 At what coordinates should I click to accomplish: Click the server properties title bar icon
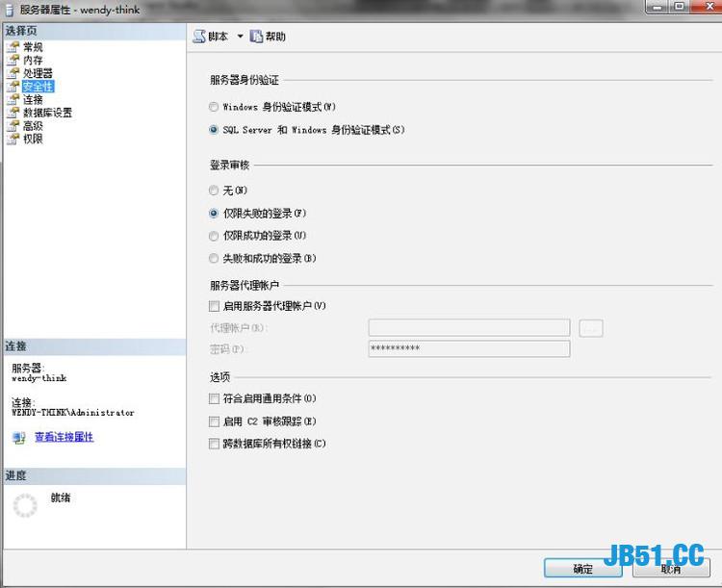point(10,10)
